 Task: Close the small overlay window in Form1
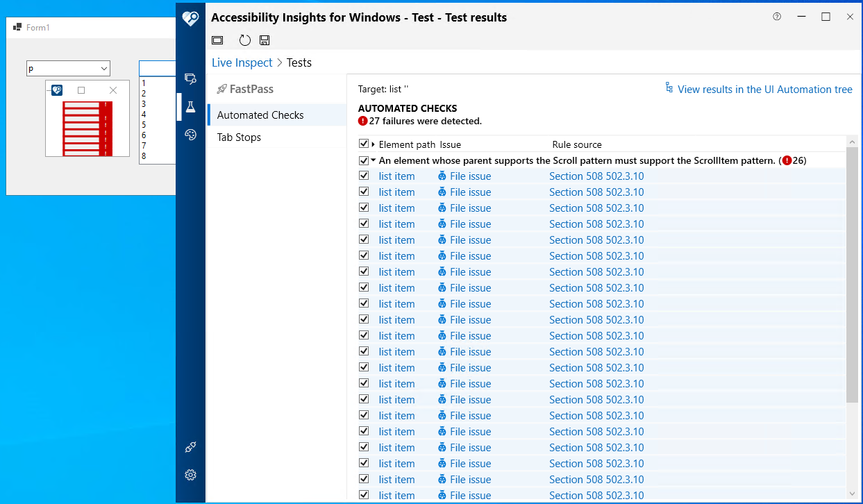click(x=113, y=90)
